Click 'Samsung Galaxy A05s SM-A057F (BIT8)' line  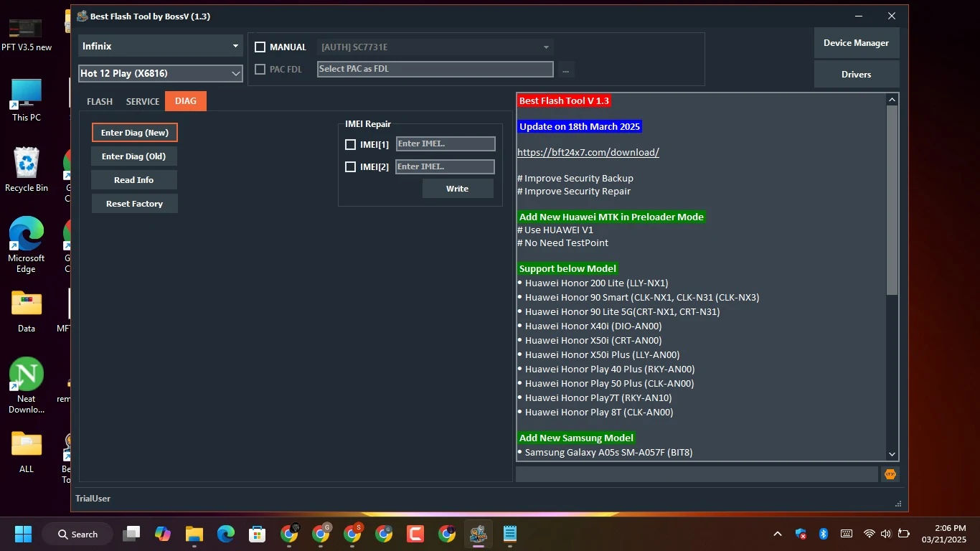[x=609, y=452]
